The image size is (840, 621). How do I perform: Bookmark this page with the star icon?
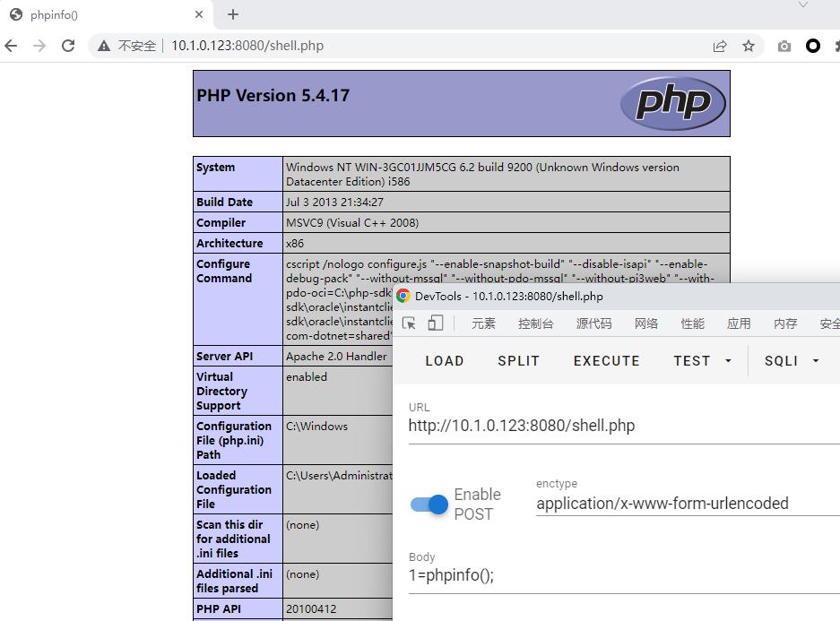click(x=749, y=46)
